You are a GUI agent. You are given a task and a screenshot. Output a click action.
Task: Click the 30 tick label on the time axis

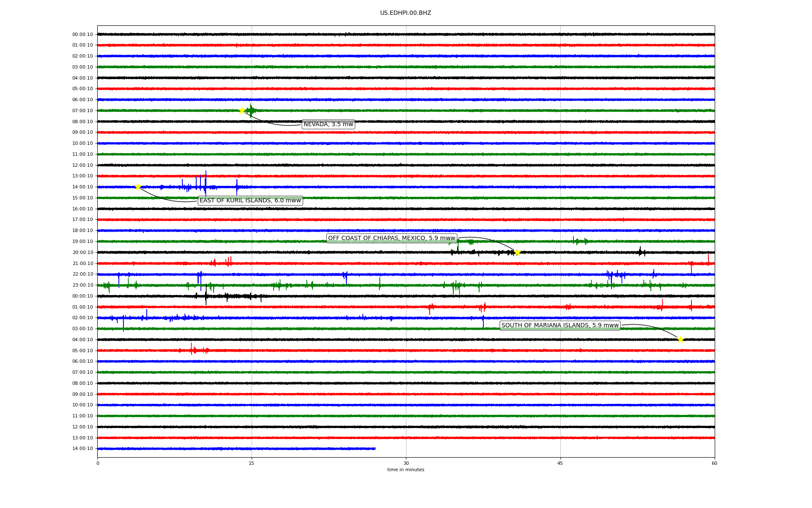coord(406,463)
